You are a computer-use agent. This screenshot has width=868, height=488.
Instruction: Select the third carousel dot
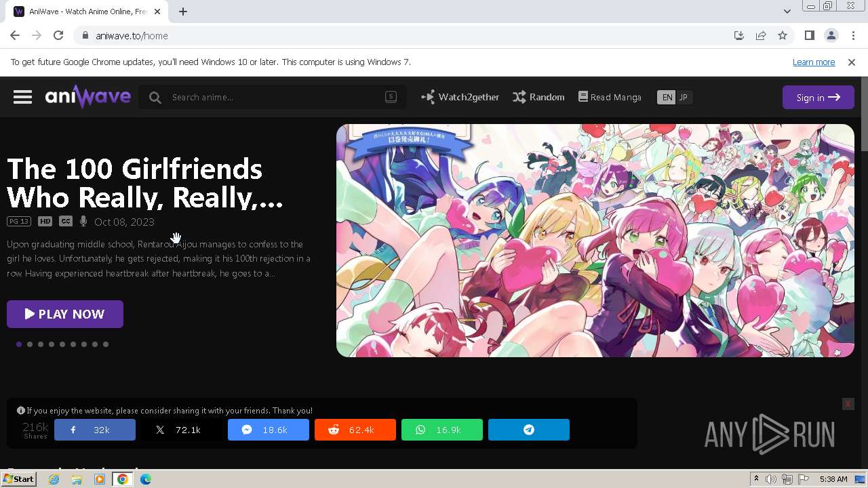(41, 344)
